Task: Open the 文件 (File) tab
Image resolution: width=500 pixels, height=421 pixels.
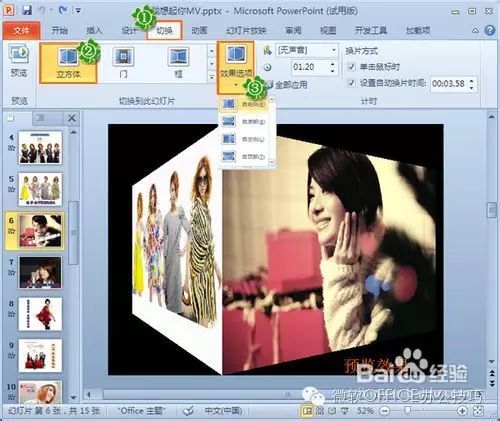Action: pos(21,31)
